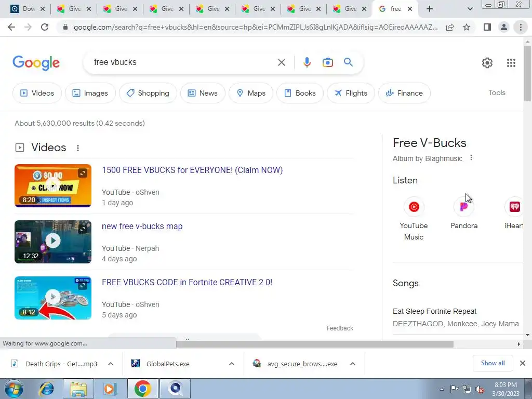Play the 8:20 oShven video thumbnail
532x399 pixels.
[53, 185]
